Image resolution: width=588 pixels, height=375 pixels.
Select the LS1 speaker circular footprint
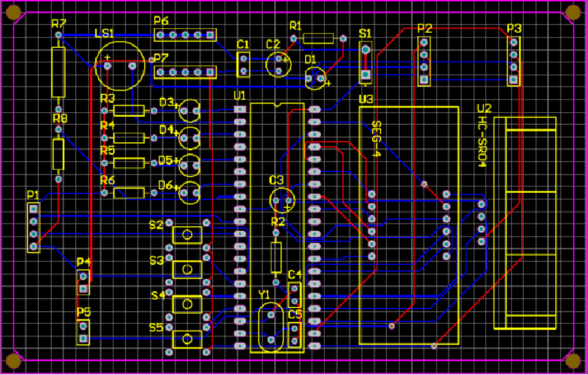(120, 66)
